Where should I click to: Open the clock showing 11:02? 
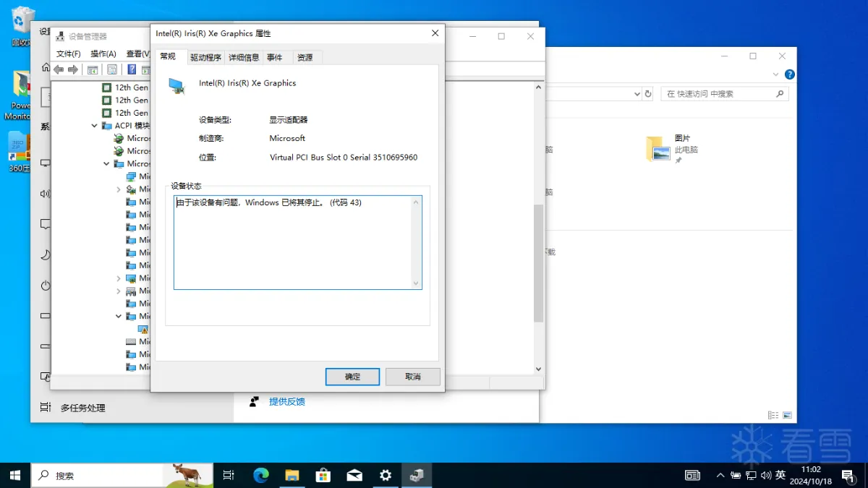click(x=811, y=475)
